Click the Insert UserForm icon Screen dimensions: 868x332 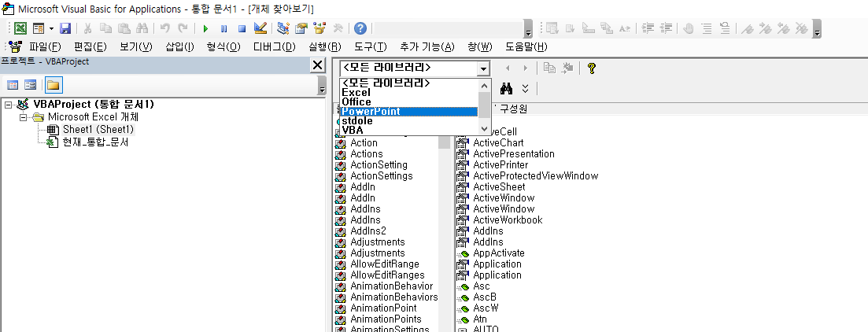39,28
